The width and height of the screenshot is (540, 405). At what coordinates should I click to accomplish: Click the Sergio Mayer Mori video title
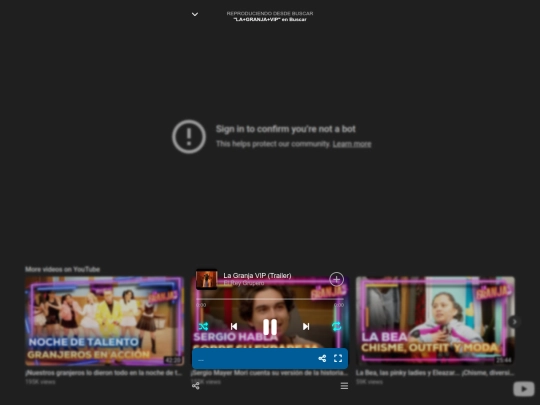point(270,373)
